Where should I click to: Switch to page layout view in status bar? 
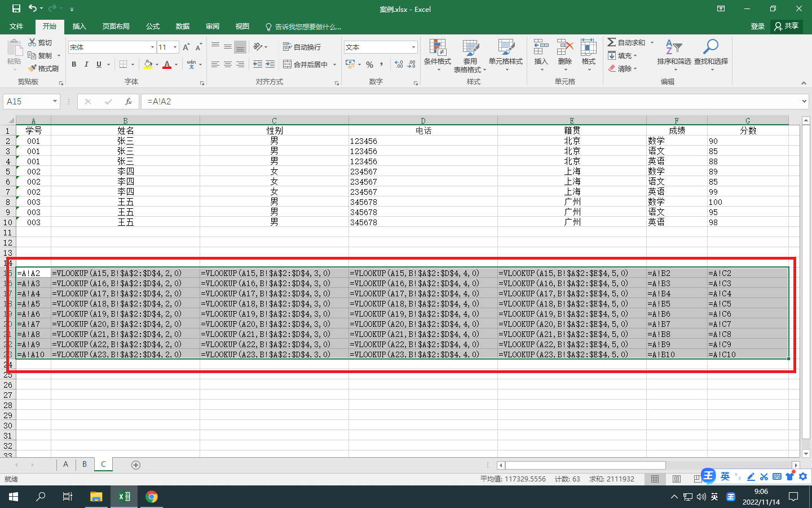tap(677, 479)
